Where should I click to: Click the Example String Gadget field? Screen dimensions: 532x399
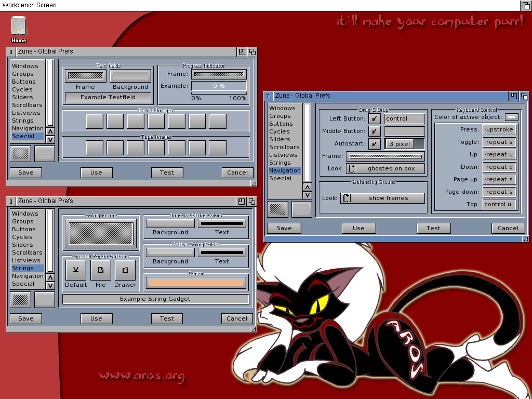[156, 299]
